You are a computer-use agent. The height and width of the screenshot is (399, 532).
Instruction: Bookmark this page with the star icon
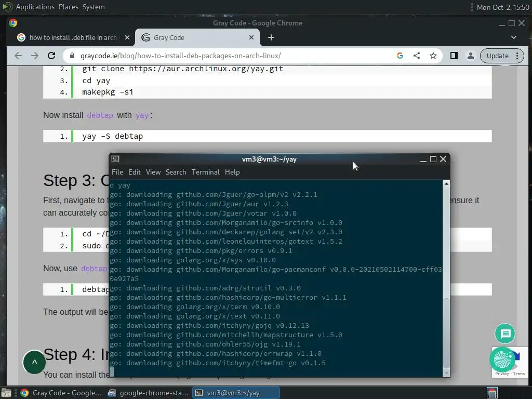(433, 56)
